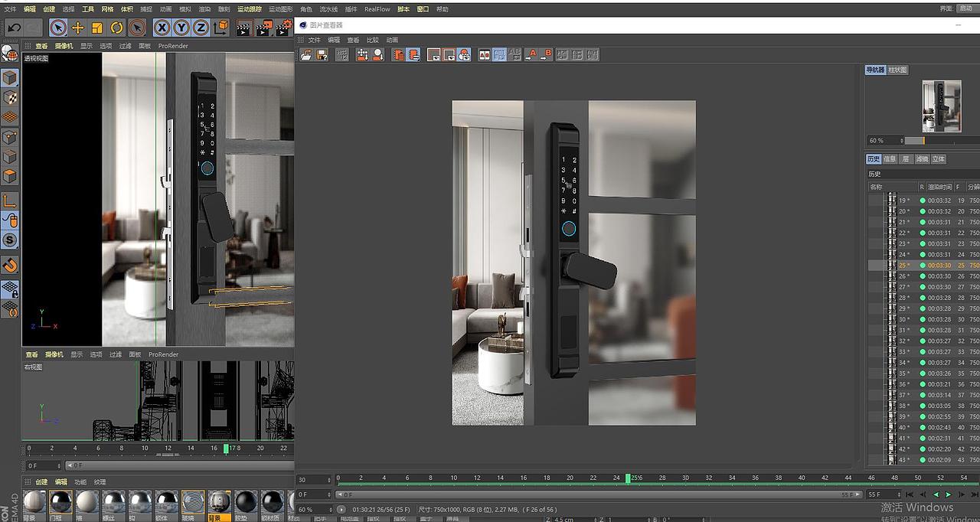
Task: Switch to points mode cube icon
Action: click(x=10, y=138)
